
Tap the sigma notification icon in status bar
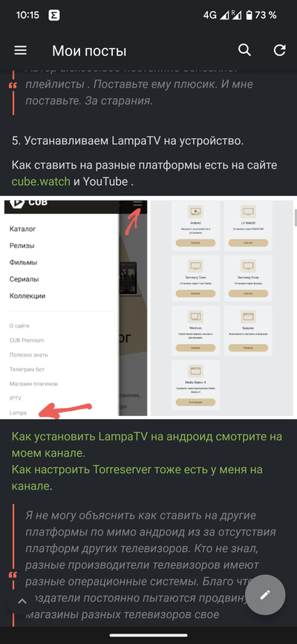54,16
